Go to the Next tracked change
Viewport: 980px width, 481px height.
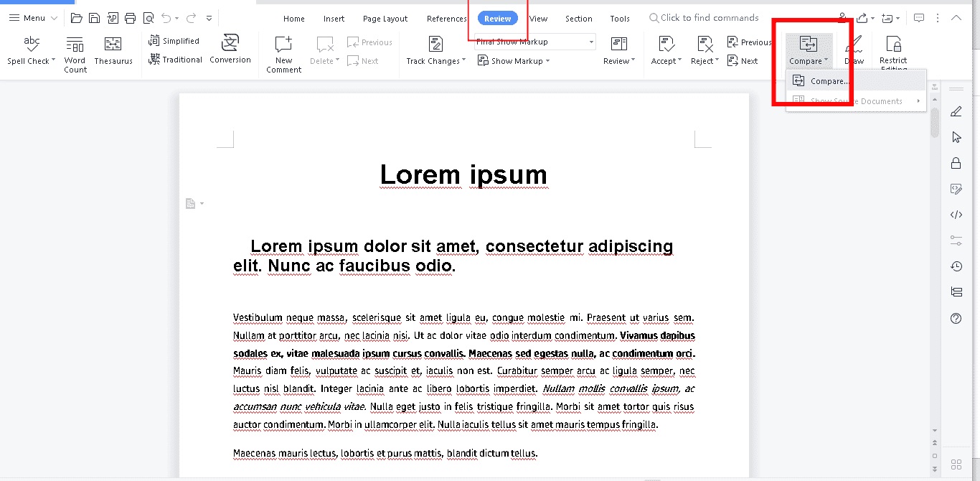(x=743, y=61)
